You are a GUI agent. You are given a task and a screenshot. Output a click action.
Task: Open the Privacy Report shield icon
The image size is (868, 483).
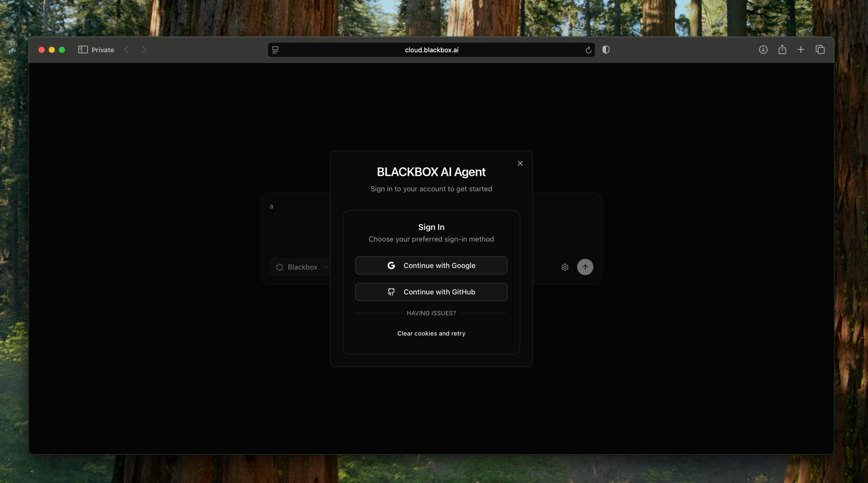[606, 50]
